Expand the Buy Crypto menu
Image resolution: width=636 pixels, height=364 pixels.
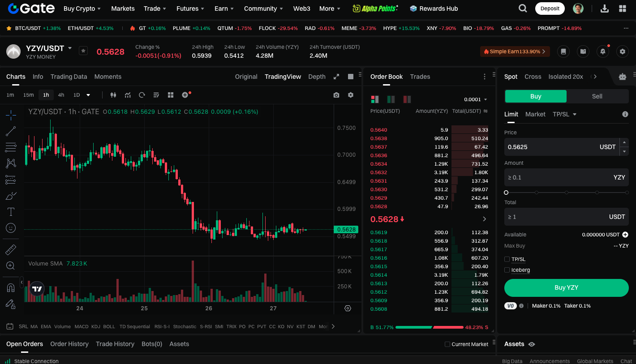(x=82, y=9)
